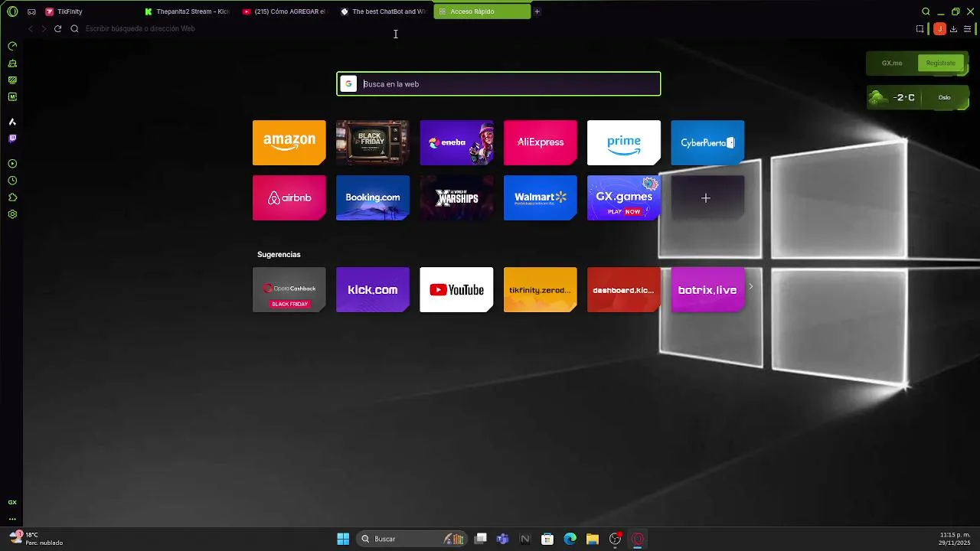Reload the current page
Screen dimensions: 980x551
pyautogui.click(x=57, y=28)
